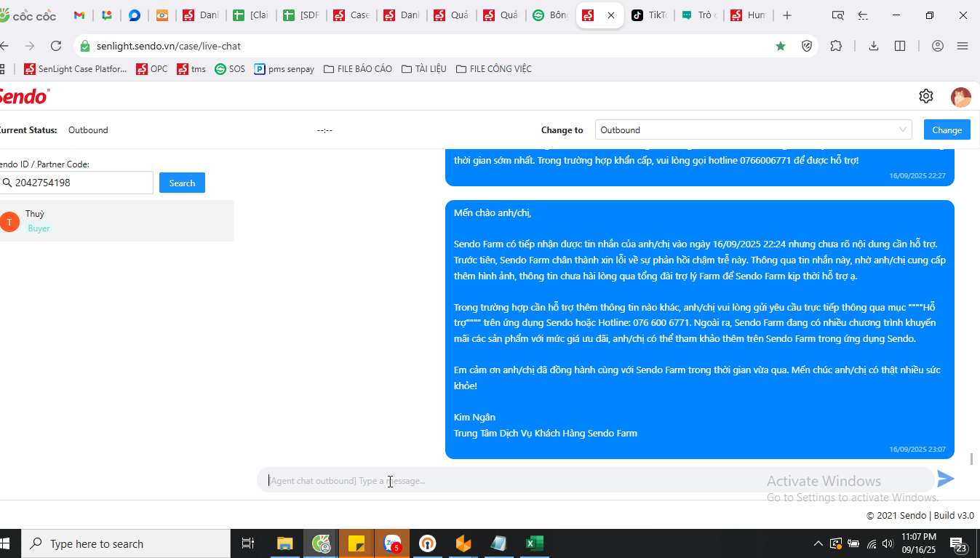Switch to the Hun tab
The width and height of the screenshot is (980, 558).
coord(749,15)
